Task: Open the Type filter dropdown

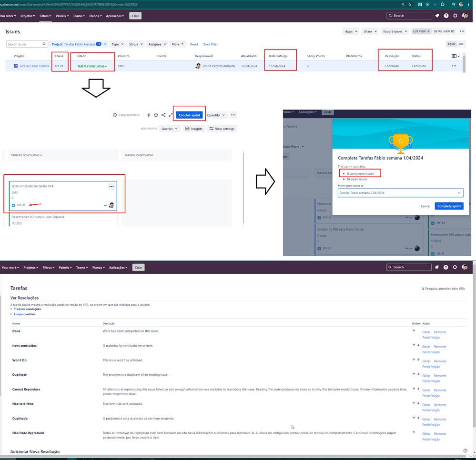Action: tap(118, 44)
